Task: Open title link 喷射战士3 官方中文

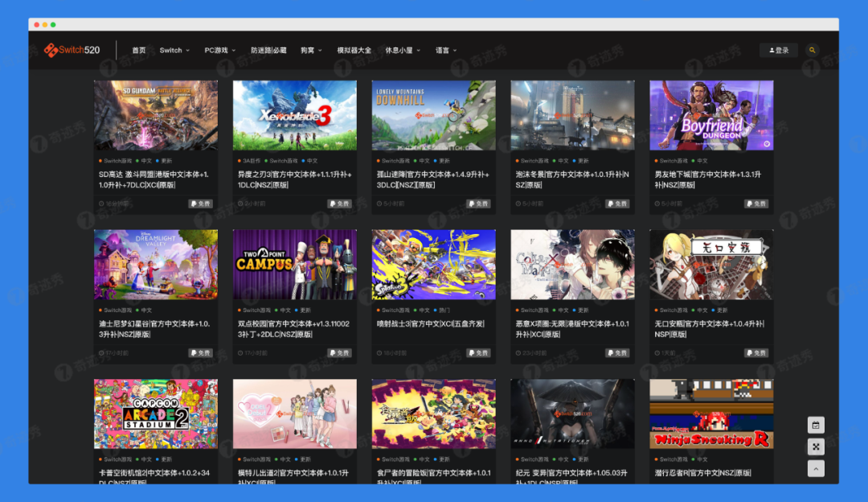Action: tap(431, 323)
